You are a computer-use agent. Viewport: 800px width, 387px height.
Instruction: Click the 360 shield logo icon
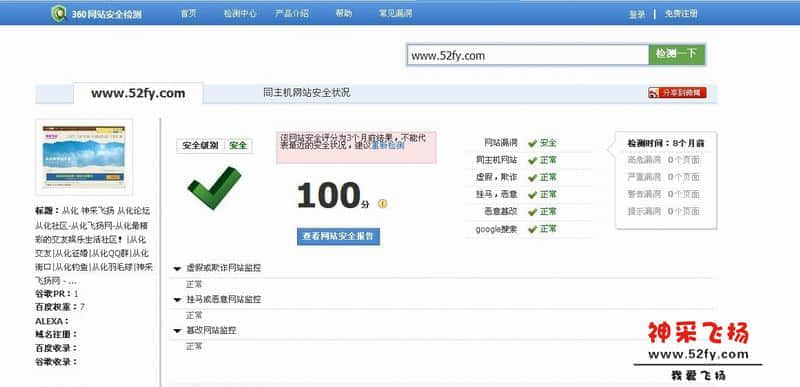(x=59, y=13)
